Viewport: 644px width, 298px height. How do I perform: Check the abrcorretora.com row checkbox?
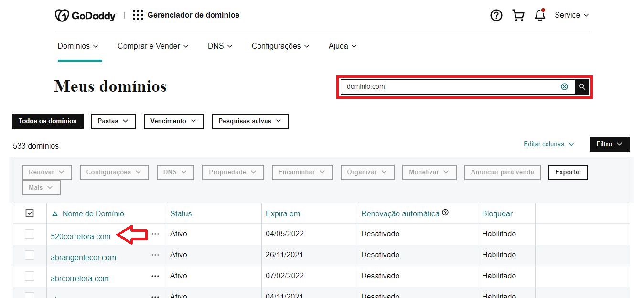pyautogui.click(x=30, y=276)
